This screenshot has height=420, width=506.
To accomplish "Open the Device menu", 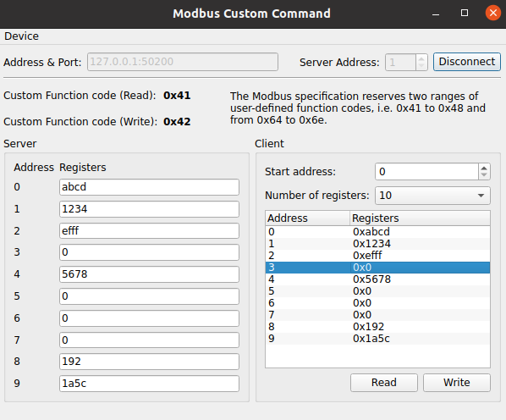I will coord(21,36).
